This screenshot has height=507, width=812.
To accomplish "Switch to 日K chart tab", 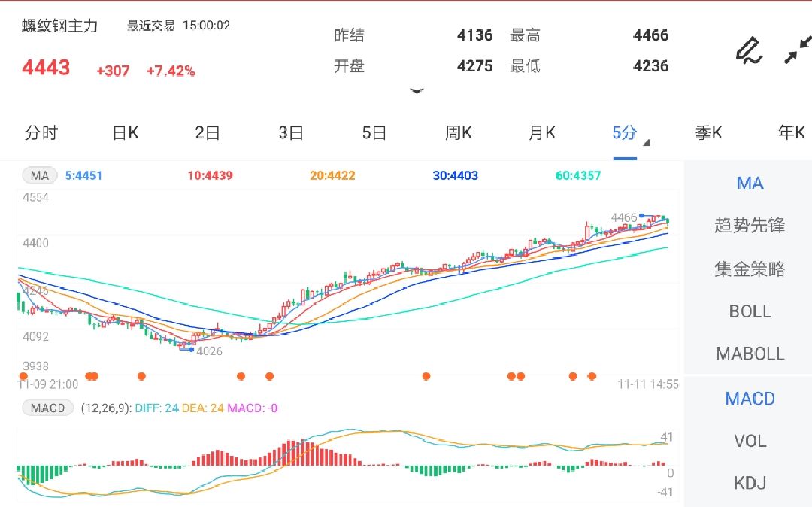I will (126, 133).
